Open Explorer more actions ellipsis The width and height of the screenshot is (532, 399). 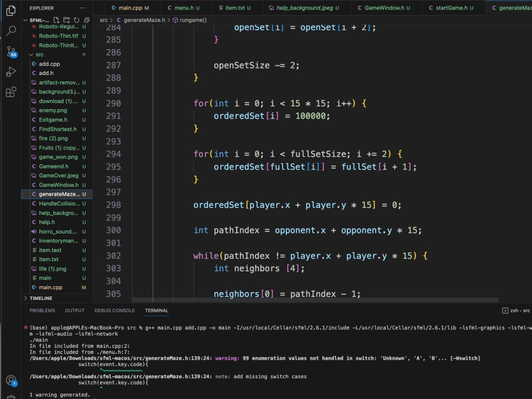(83, 8)
